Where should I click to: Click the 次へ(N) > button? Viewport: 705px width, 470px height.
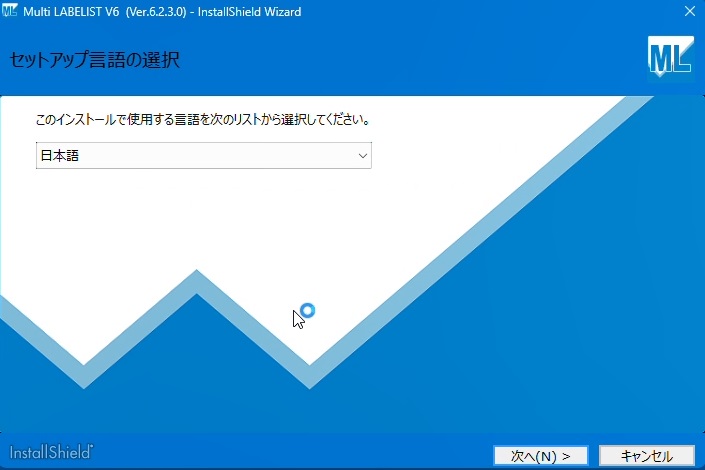541,456
